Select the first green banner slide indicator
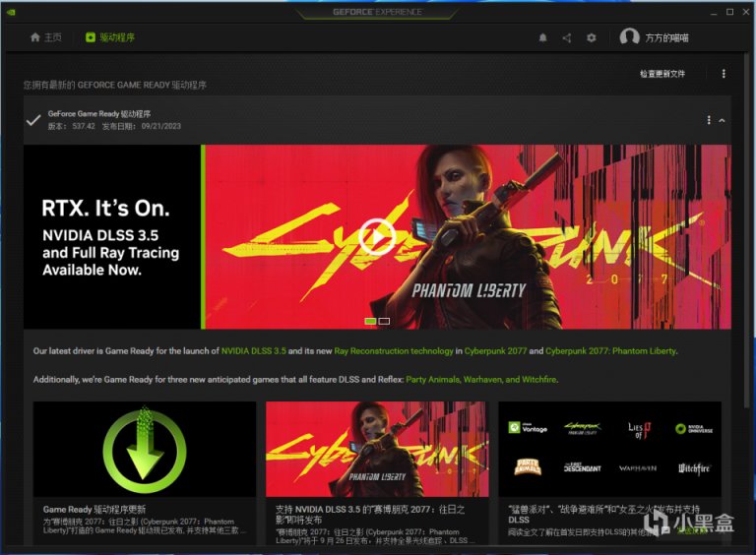Screen dimensions: 756x555 click(370, 322)
